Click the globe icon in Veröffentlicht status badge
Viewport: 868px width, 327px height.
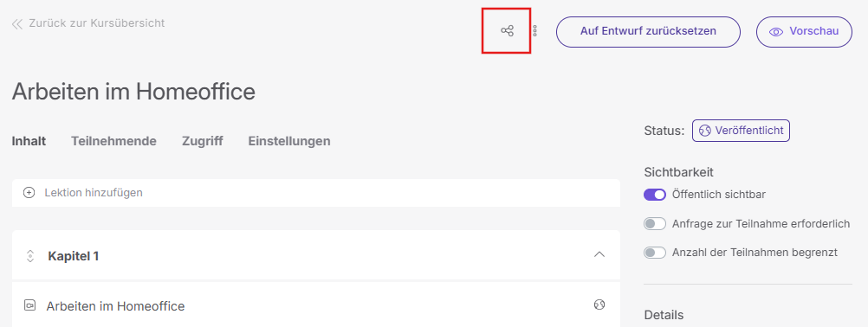click(x=704, y=131)
